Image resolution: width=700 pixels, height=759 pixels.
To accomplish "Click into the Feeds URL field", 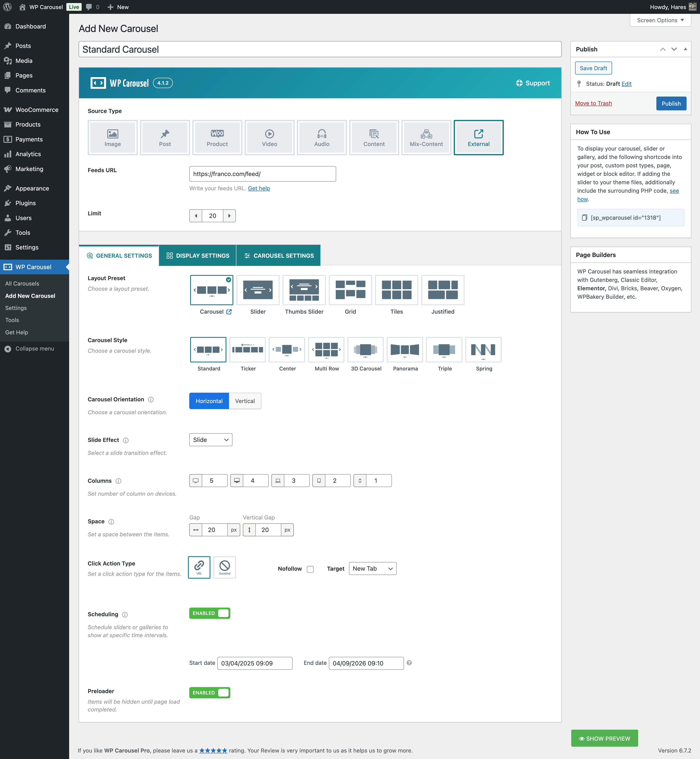I will (x=262, y=174).
